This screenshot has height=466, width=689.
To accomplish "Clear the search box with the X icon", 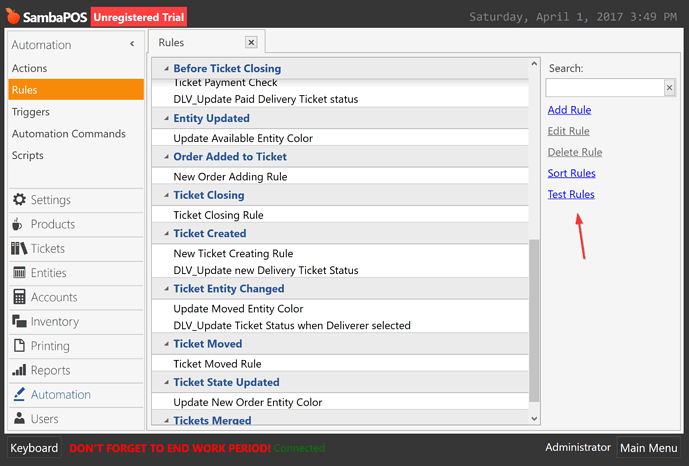I will [x=669, y=88].
